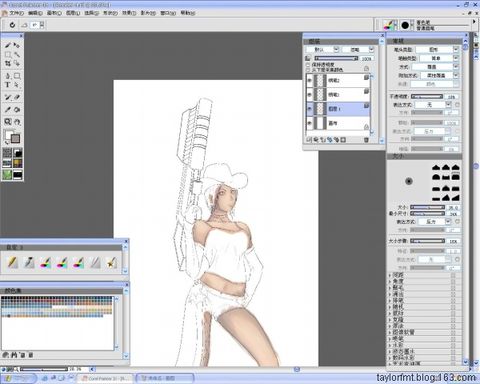Choose the Paint Bucket tool
Viewport: 480px width, 384px height.
(x=17, y=110)
